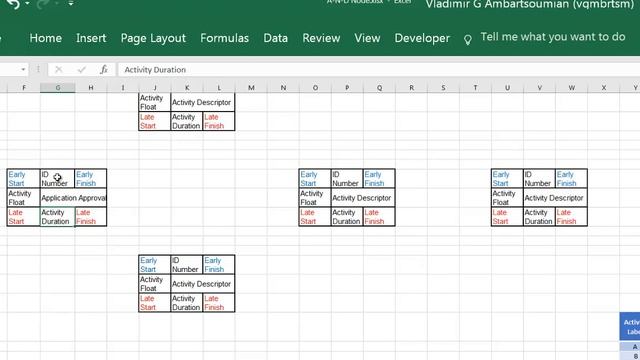Image resolution: width=640 pixels, height=360 pixels.
Task: Select column header F
Action: tap(24, 88)
